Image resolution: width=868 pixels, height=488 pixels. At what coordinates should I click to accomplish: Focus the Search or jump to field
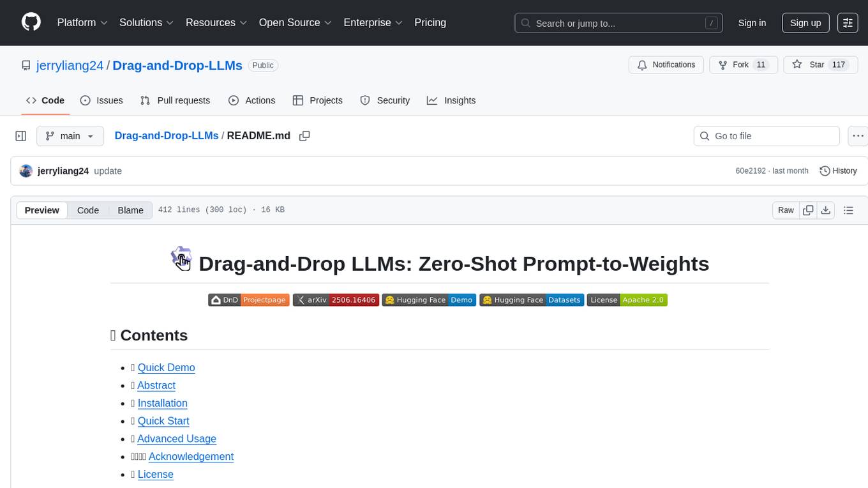coord(618,23)
